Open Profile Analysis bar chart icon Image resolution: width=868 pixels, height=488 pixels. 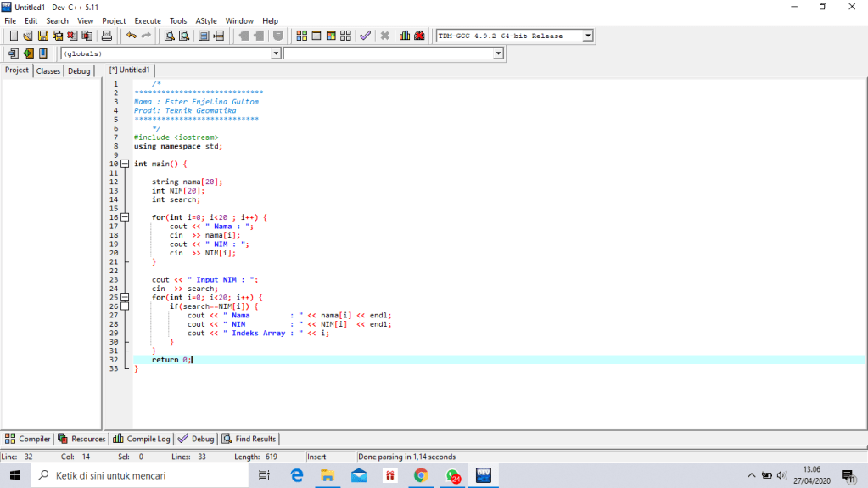pyautogui.click(x=405, y=36)
